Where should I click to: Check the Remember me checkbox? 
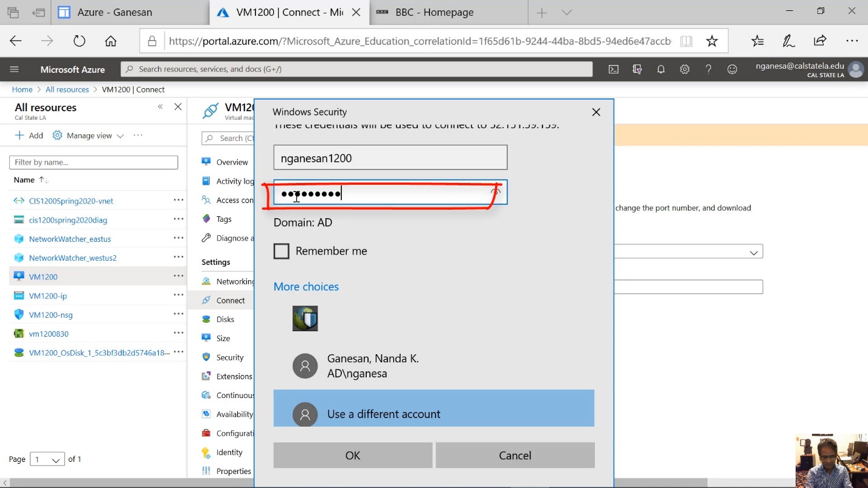282,251
